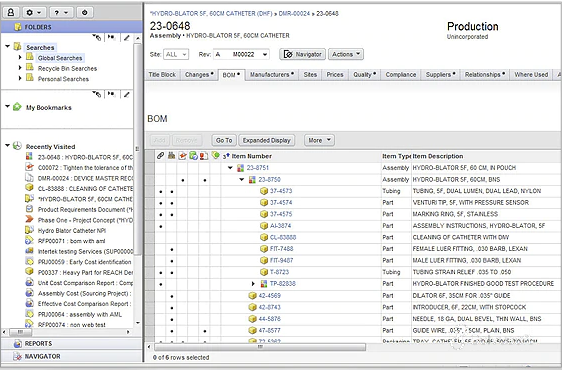Click the manufacturers column header icon

click(x=171, y=156)
